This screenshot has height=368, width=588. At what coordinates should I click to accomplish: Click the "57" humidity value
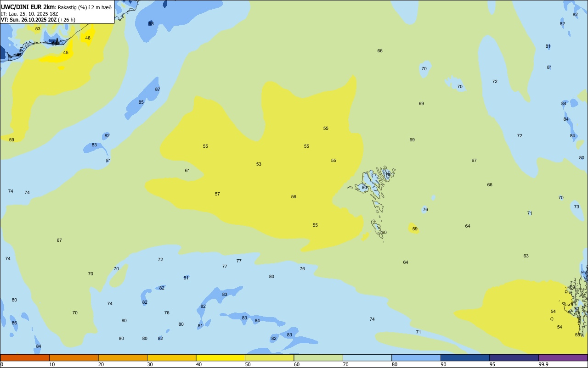click(x=217, y=194)
